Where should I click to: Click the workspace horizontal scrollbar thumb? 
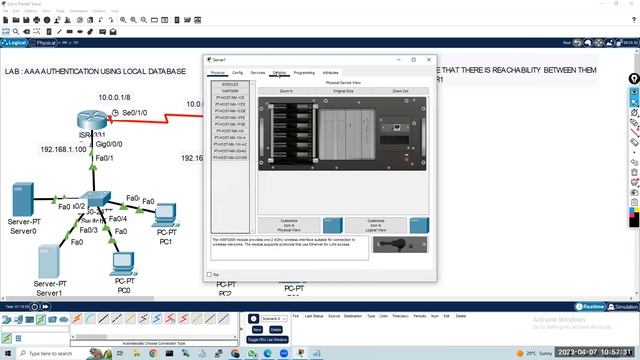80,298
